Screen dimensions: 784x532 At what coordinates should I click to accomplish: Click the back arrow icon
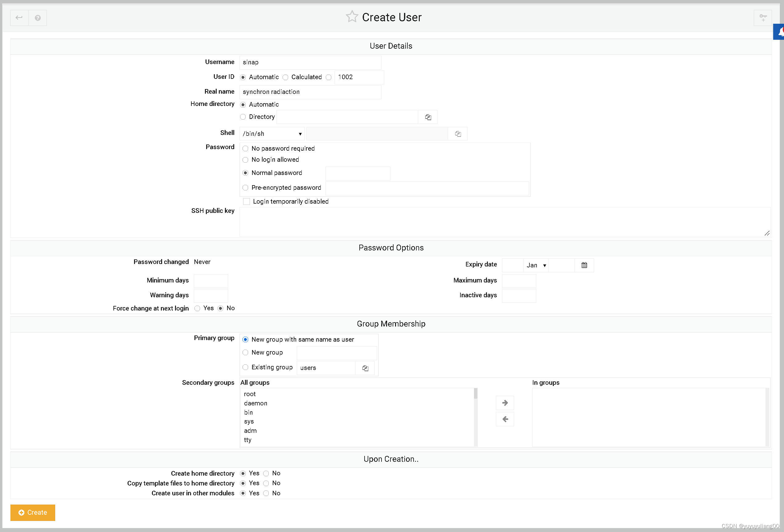pos(19,18)
